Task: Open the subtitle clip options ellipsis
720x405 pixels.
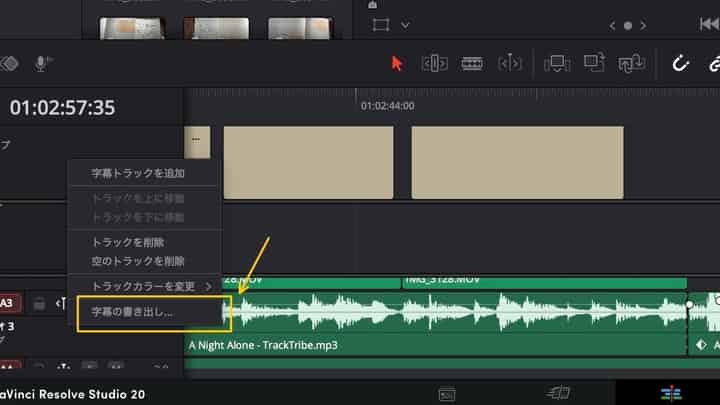Action: pyautogui.click(x=196, y=140)
